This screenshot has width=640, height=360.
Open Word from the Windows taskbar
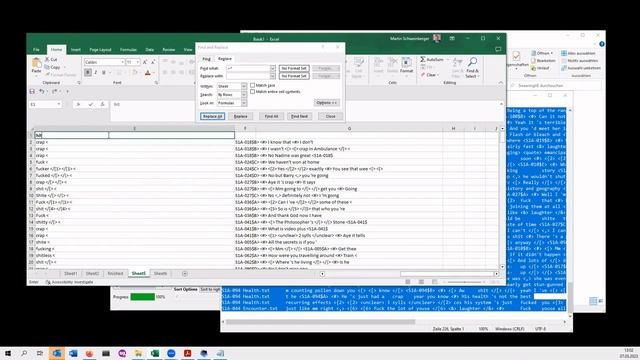pyautogui.click(x=73, y=353)
